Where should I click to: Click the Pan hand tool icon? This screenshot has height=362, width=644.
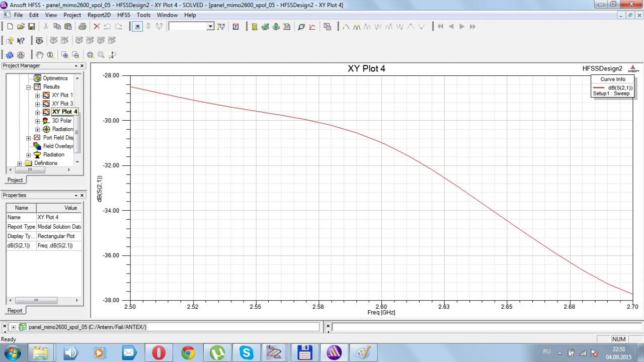tap(40, 55)
